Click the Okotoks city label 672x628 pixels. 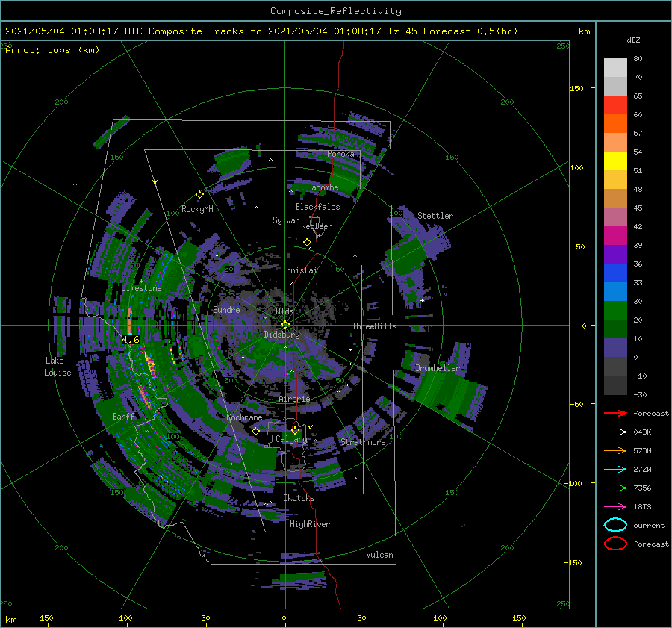coord(299,498)
